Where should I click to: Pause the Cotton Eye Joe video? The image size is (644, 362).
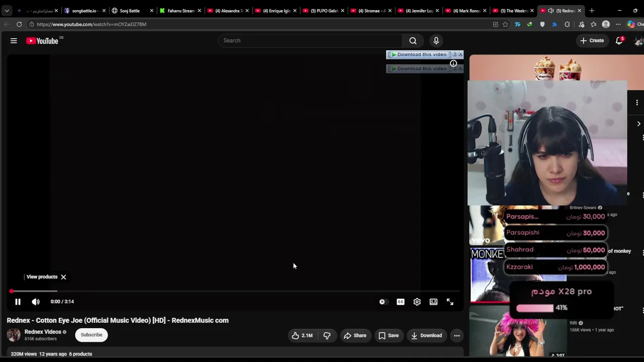pyautogui.click(x=18, y=302)
